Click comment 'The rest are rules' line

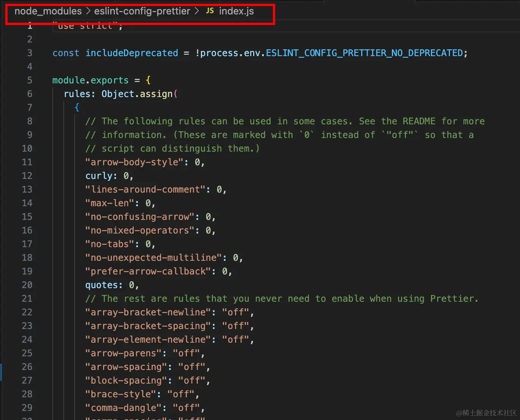(282, 299)
